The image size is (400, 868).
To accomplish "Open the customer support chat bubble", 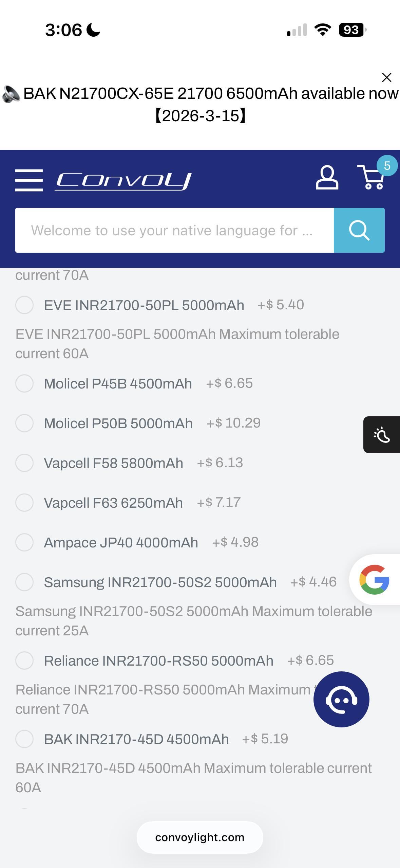I will click(341, 699).
